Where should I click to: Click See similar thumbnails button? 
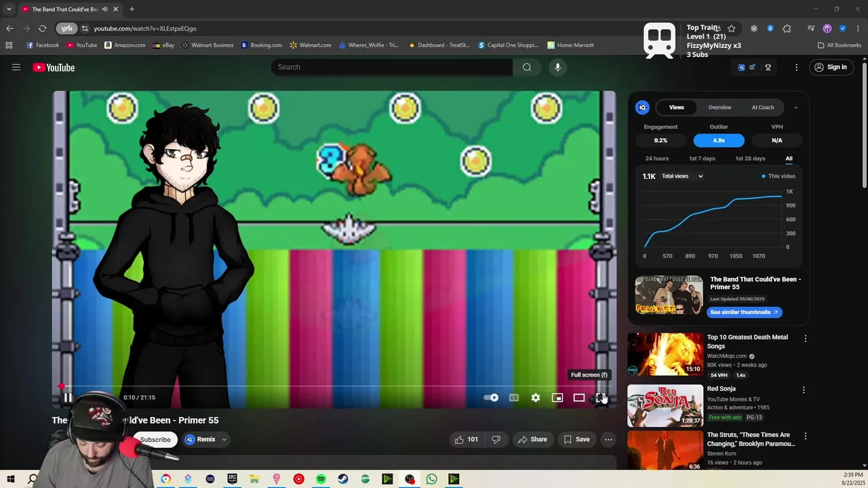(745, 312)
